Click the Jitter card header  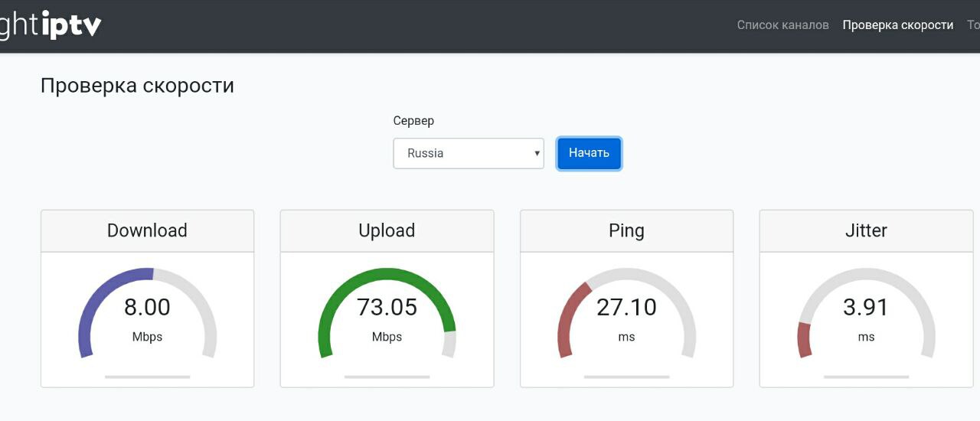[866, 230]
